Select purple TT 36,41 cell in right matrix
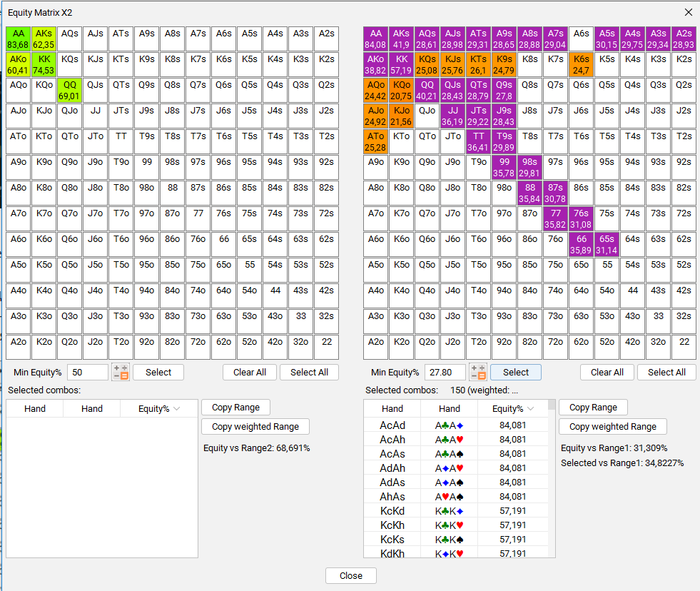The width and height of the screenshot is (700, 591). pos(478,142)
